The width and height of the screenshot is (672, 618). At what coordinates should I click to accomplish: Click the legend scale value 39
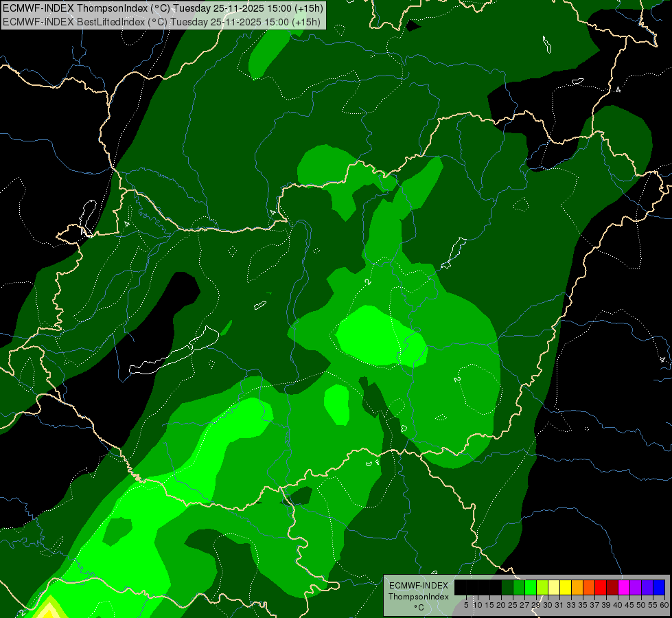tap(607, 605)
